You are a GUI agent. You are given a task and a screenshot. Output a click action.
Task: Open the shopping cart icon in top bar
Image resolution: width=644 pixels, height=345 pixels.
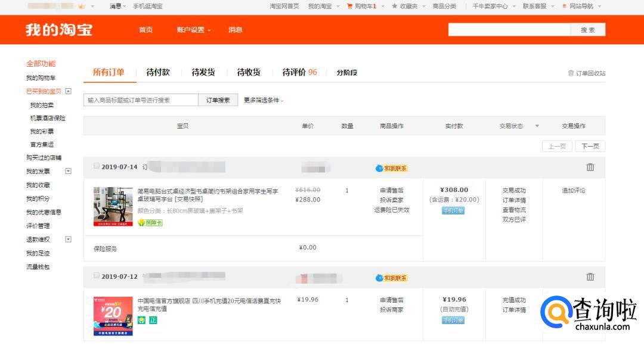tap(350, 6)
